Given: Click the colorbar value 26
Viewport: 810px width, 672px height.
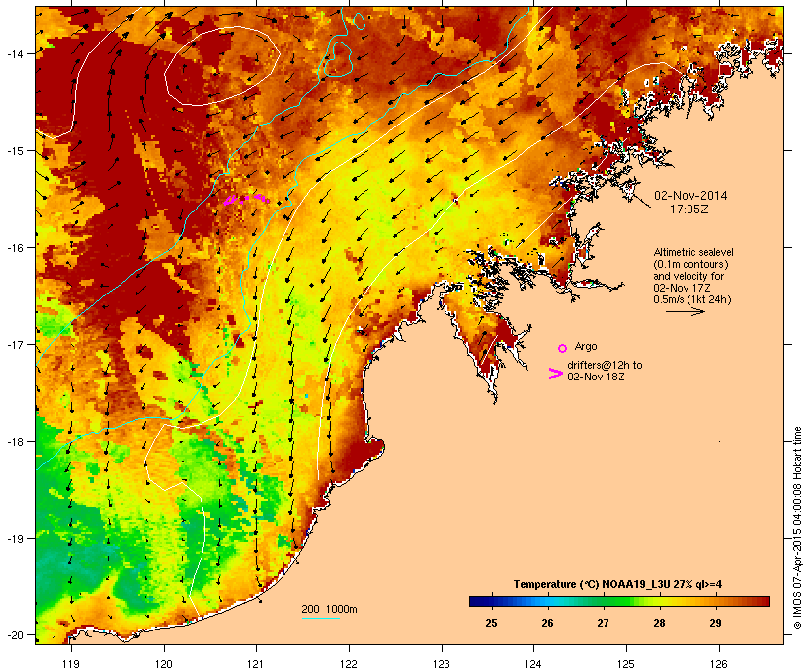Looking at the screenshot, I should (x=547, y=623).
